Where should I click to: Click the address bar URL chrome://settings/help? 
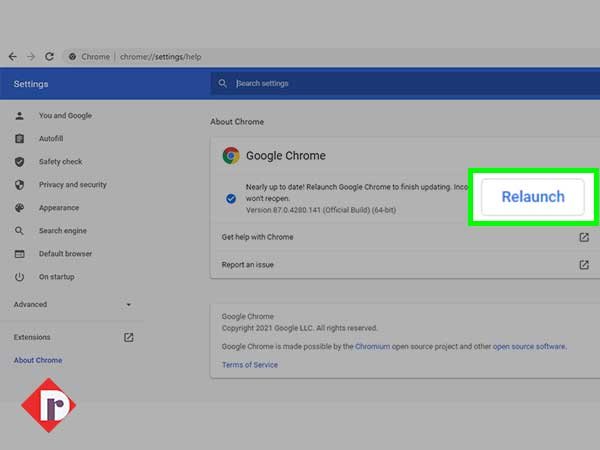pyautogui.click(x=160, y=57)
